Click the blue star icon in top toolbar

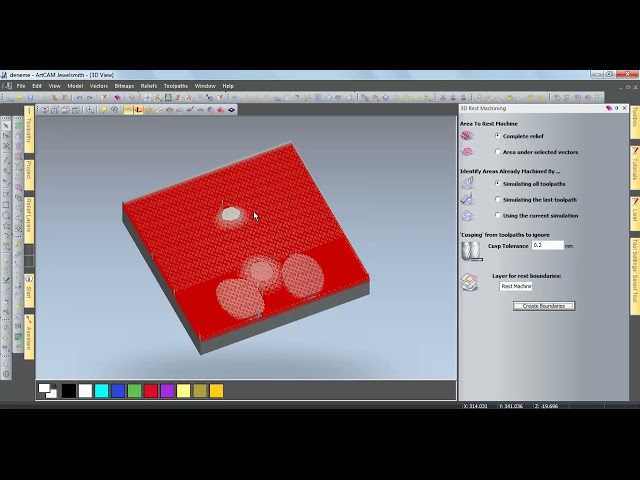pyautogui.click(x=386, y=98)
